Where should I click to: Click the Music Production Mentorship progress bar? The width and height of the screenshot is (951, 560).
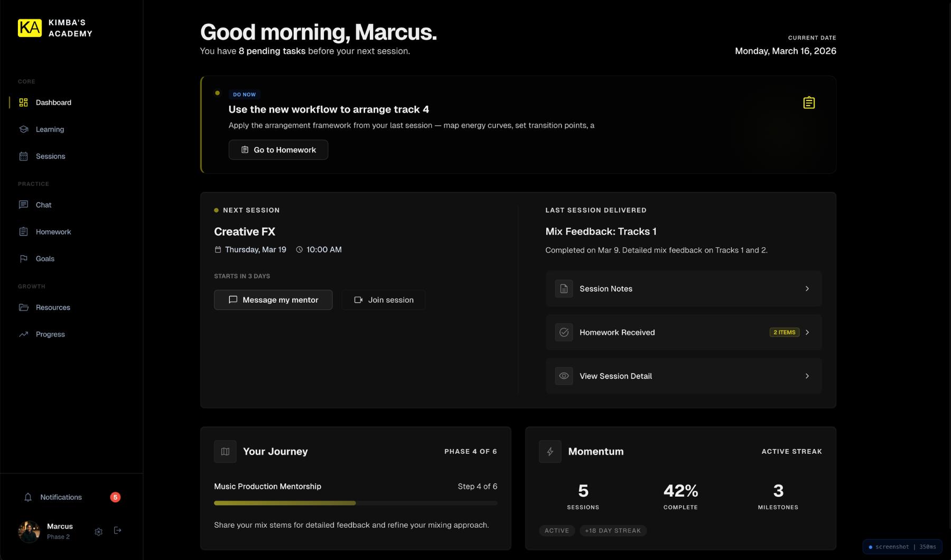(355, 503)
